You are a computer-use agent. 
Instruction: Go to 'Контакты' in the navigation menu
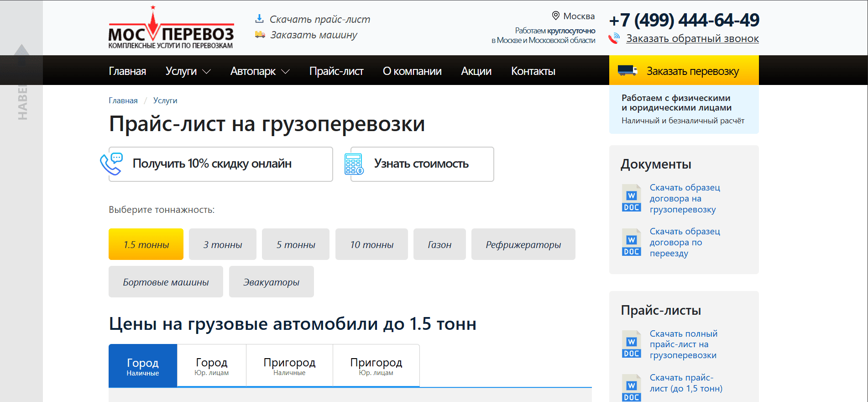click(533, 71)
